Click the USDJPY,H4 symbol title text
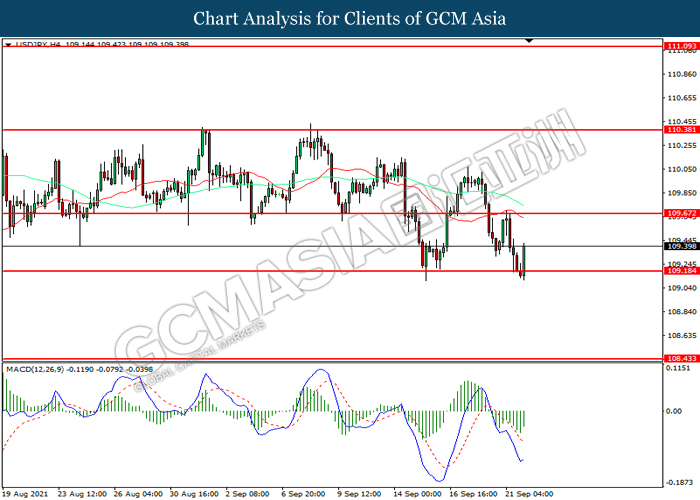 pyautogui.click(x=38, y=44)
